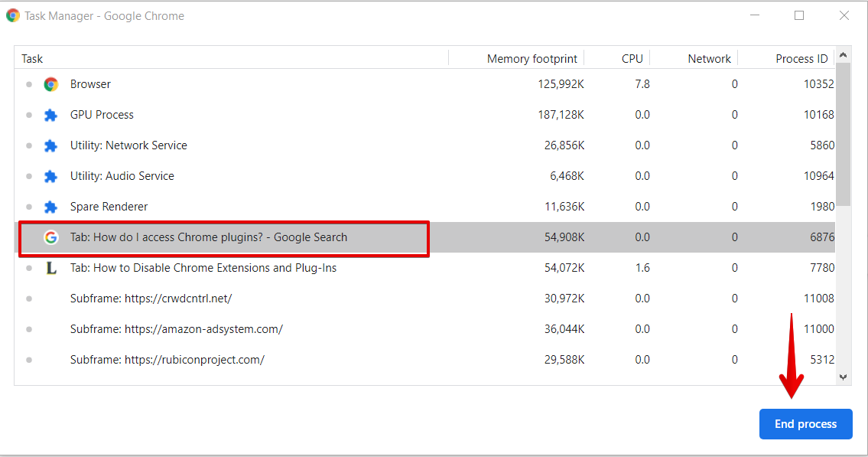Click the Spare Renderer puzzle icon

pos(51,207)
